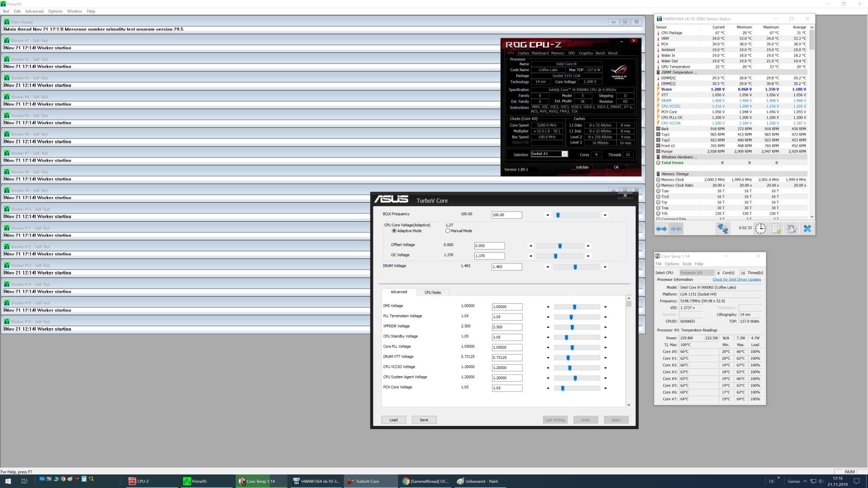Click the OC Voltage input field
The height and width of the screenshot is (488, 868).
[x=489, y=256]
